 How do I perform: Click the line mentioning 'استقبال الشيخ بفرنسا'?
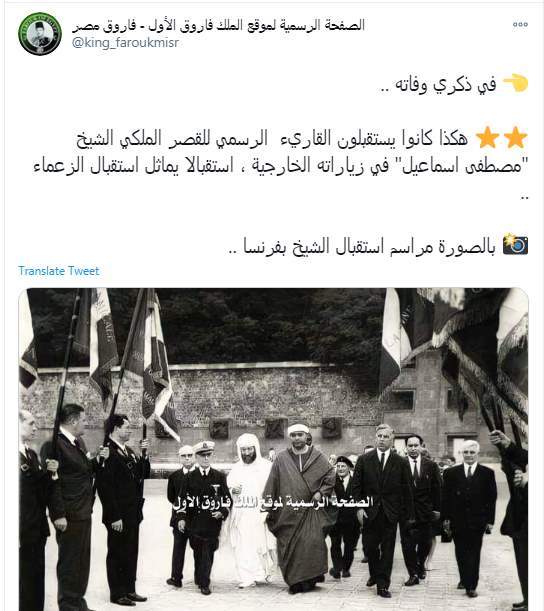[362, 246]
